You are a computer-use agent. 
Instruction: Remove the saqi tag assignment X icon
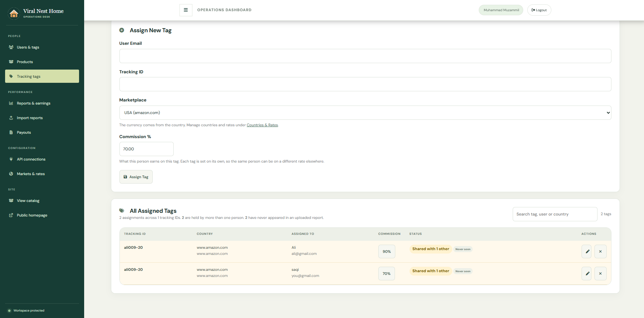point(601,274)
